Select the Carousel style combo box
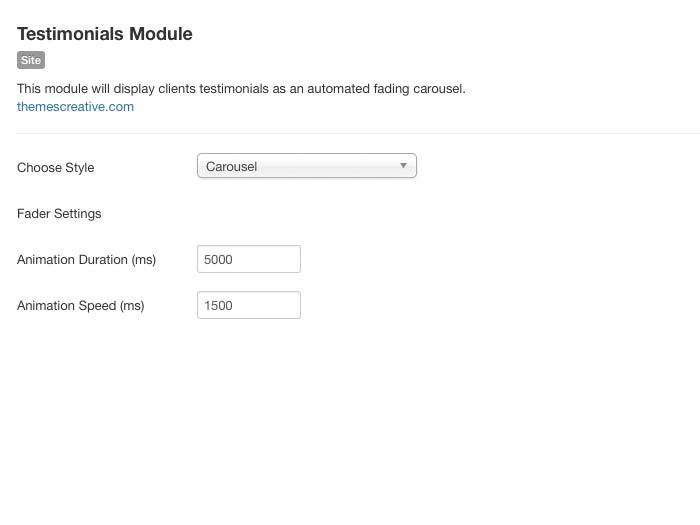700x525 pixels. pos(306,166)
